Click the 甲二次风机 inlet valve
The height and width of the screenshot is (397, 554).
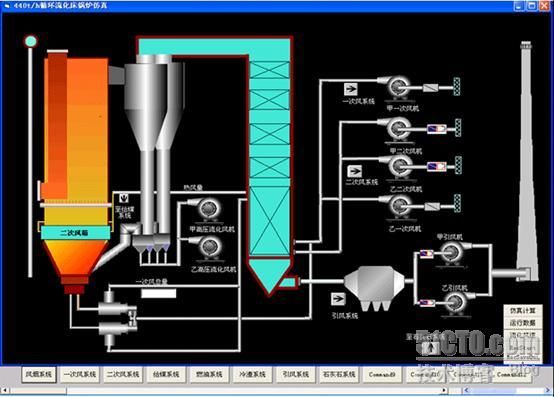pyautogui.click(x=437, y=129)
